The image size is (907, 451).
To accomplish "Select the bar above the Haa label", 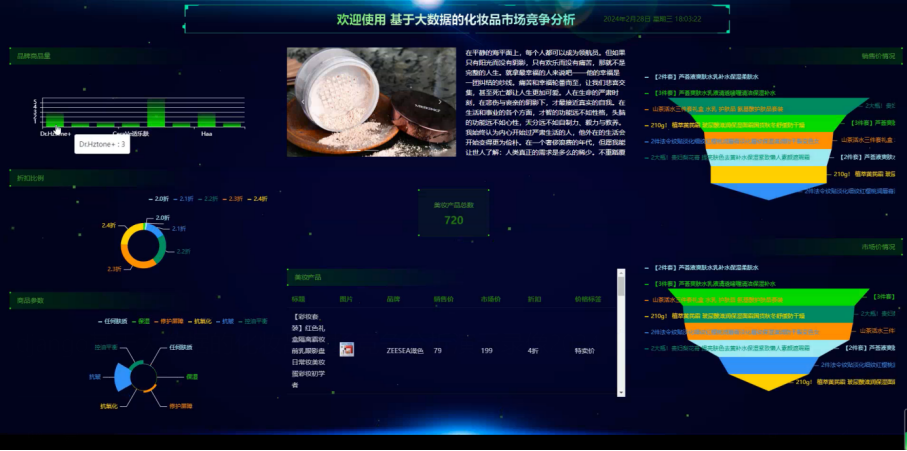I will 207,120.
